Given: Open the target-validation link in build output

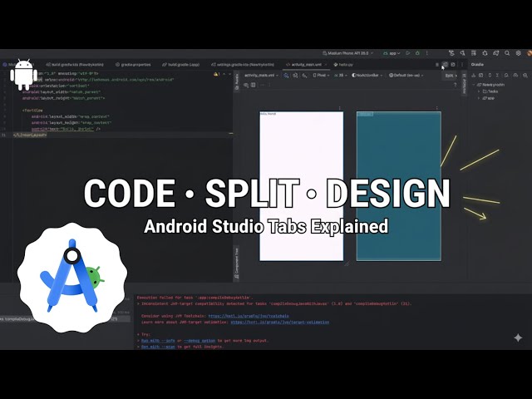Looking at the screenshot, I should [280, 322].
